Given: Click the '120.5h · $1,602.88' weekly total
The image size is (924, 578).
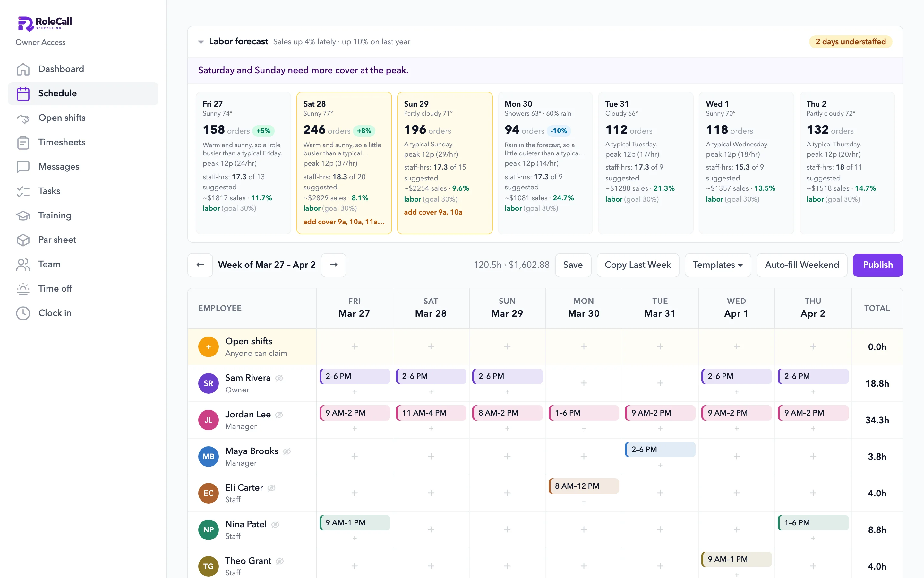Looking at the screenshot, I should pos(511,265).
